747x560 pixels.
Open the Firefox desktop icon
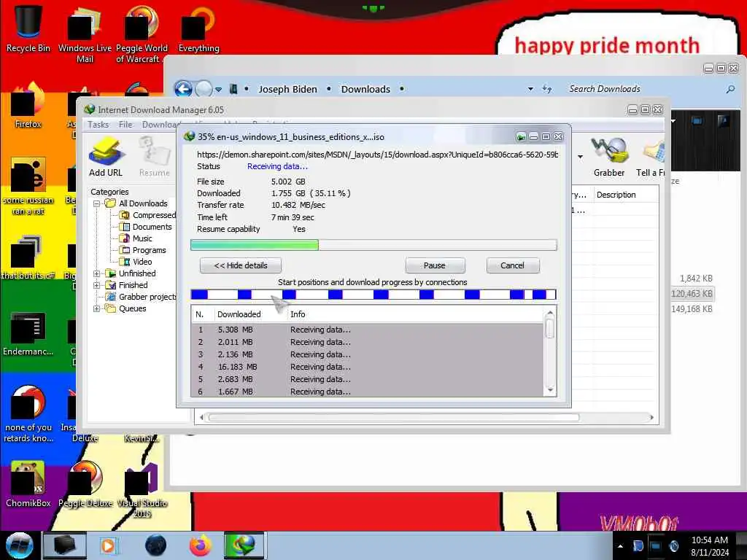(x=28, y=106)
